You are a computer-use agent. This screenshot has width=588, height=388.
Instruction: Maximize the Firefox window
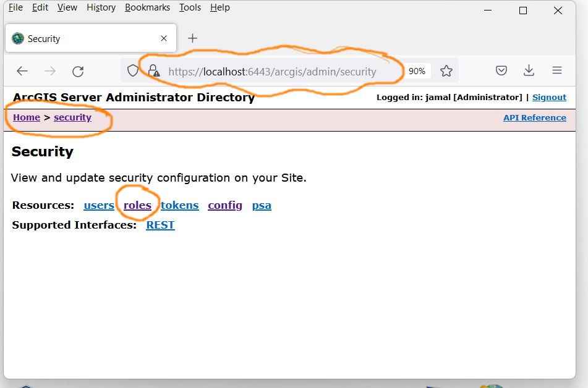coord(522,11)
